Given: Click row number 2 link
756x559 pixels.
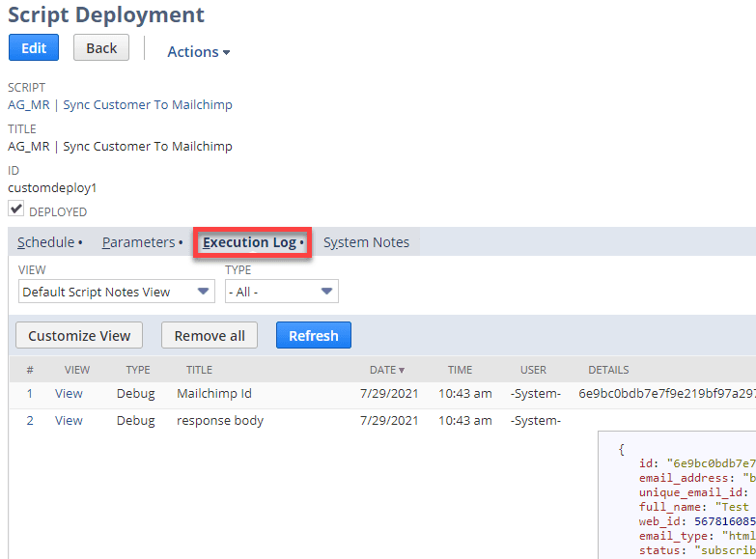Looking at the screenshot, I should 29,421.
